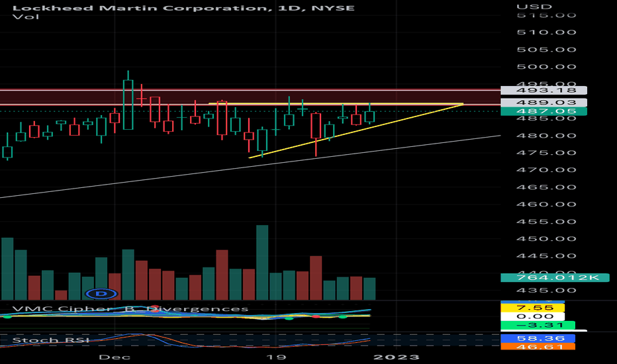Click the 455.00 price scale label

547,222
